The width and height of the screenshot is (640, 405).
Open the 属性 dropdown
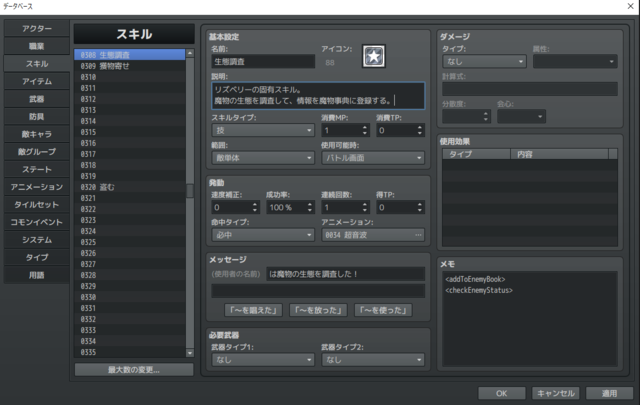pos(575,62)
